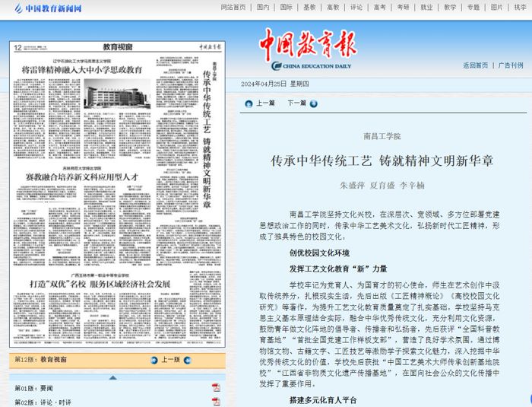This screenshot has width=532, height=407.
Task: Open the 国际 nav section
Action: pos(287,7)
